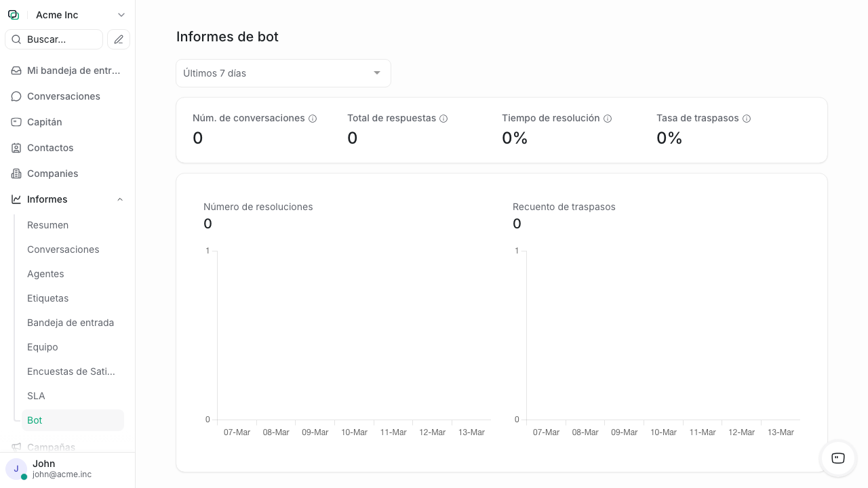Click the info icon next to Tiempo de resolución
The image size is (868, 488).
point(608,118)
